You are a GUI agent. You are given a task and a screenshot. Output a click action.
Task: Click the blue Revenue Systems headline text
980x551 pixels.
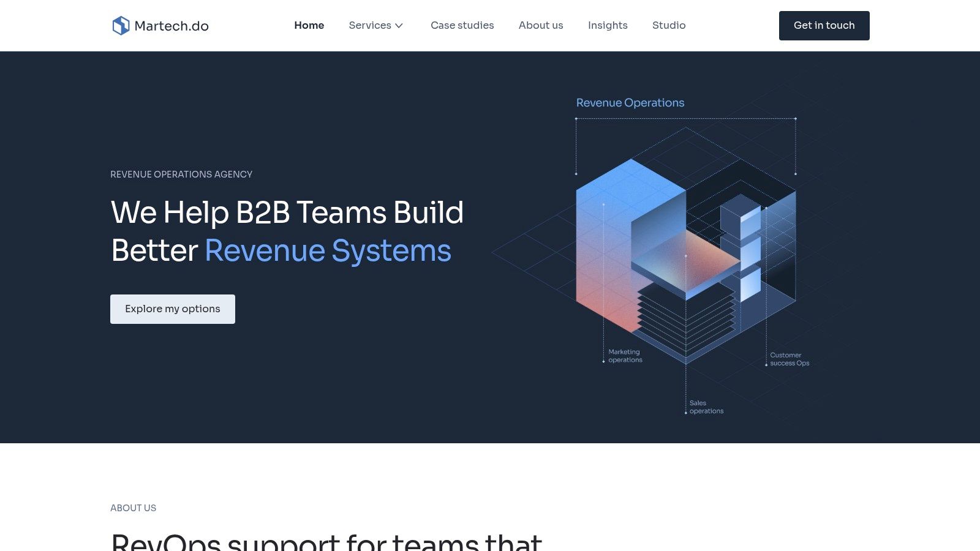[328, 251]
